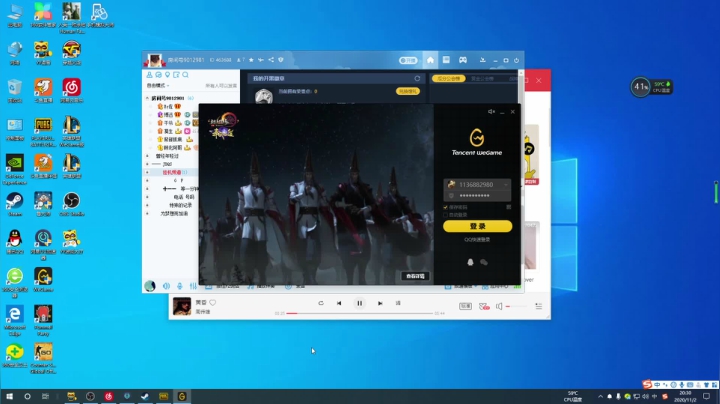Open the audio mixer icon in YY bottom bar
Image resolution: width=720 pixels, height=404 pixels.
[x=193, y=286]
